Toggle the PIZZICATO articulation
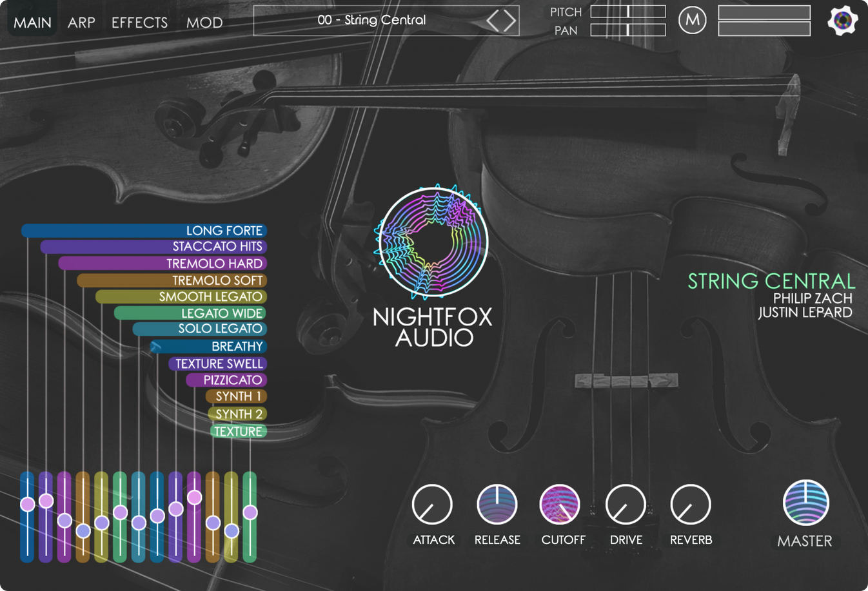 point(226,380)
